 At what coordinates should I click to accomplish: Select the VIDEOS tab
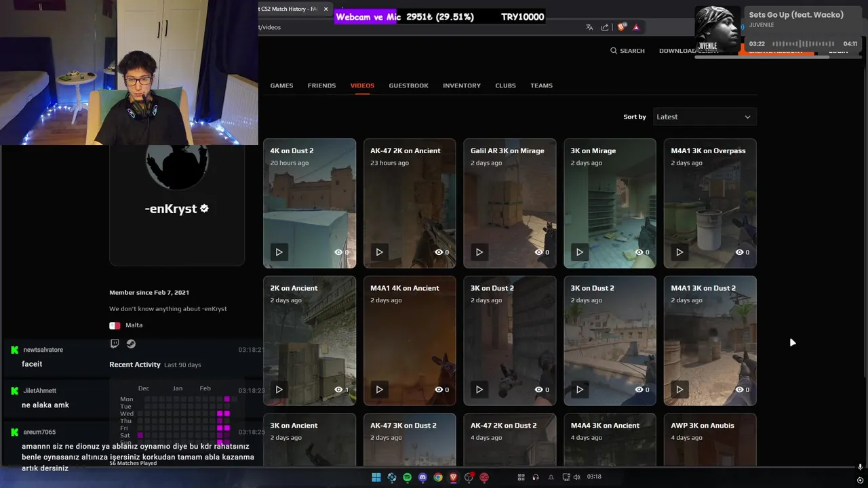point(362,85)
